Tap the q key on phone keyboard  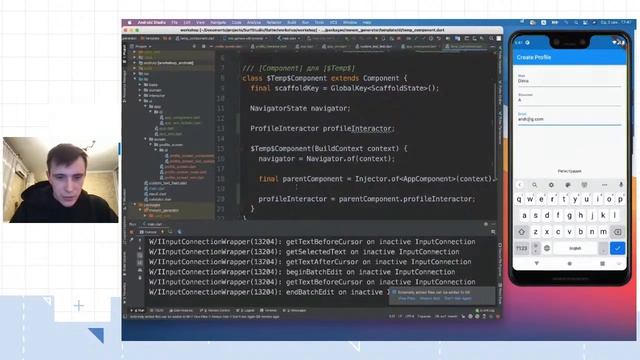519,200
